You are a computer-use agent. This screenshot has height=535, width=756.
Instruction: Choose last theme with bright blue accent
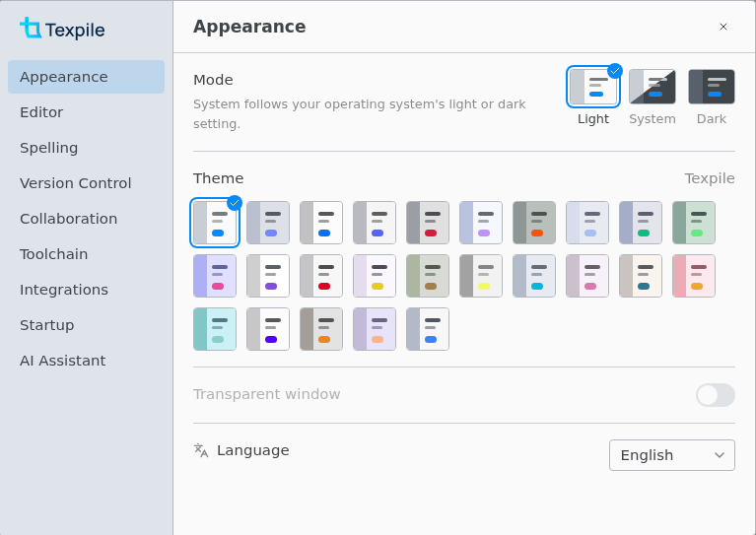pyautogui.click(x=428, y=329)
